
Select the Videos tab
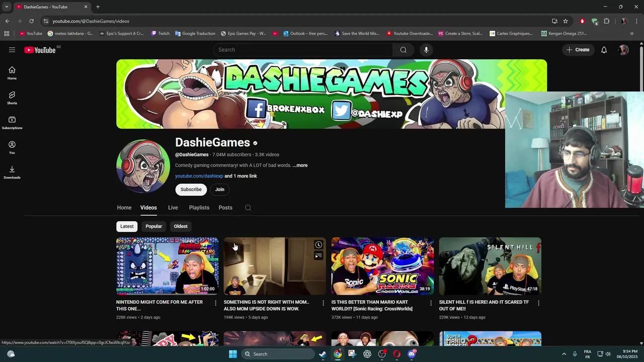click(148, 208)
